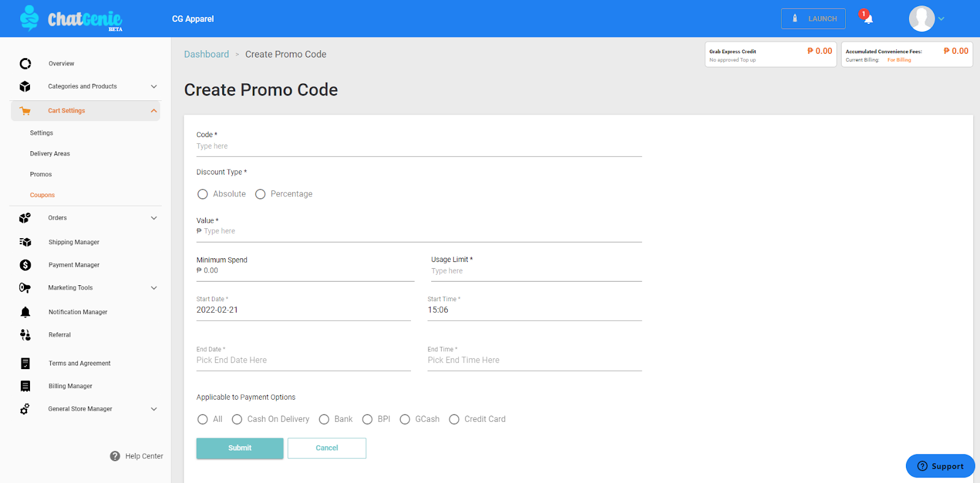This screenshot has width=980, height=483.
Task: Open the Settings submenu item
Action: 42,133
